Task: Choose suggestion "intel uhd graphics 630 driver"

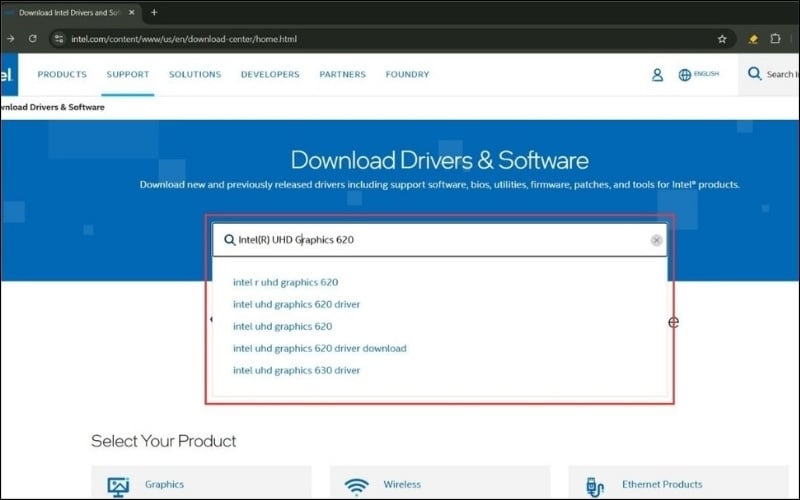Action: (x=296, y=370)
